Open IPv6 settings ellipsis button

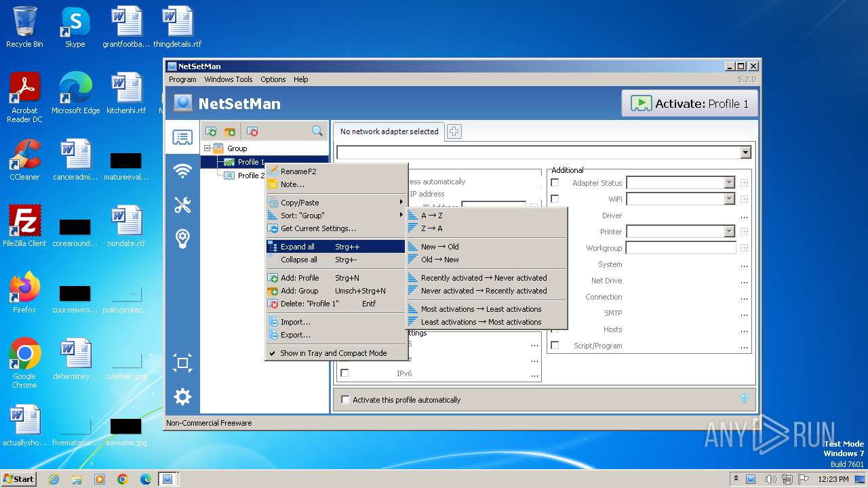tap(534, 375)
